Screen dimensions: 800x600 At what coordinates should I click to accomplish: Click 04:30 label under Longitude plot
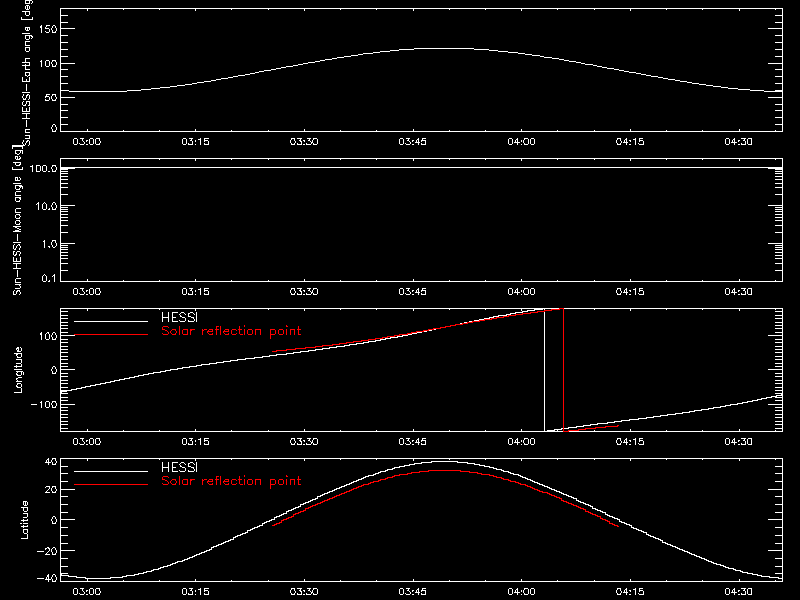(738, 442)
